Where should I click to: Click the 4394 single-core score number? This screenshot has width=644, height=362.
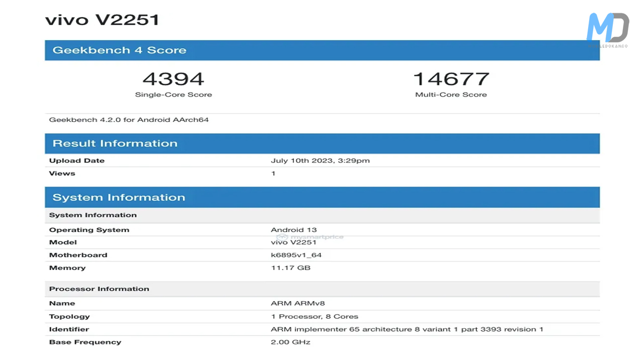pyautogui.click(x=173, y=79)
